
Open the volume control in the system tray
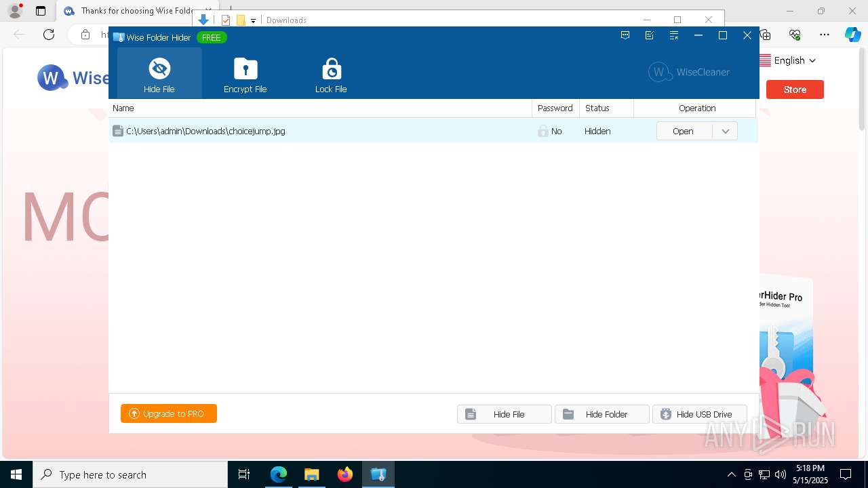click(x=781, y=474)
